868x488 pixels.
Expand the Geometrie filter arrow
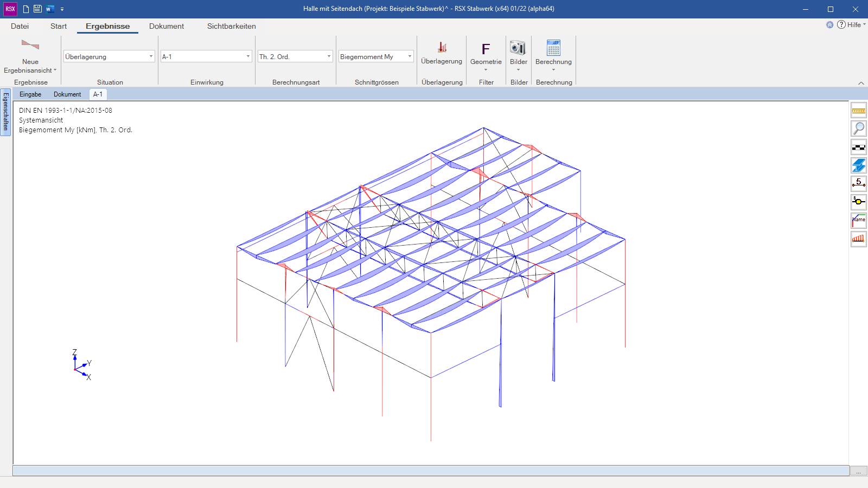(486, 70)
